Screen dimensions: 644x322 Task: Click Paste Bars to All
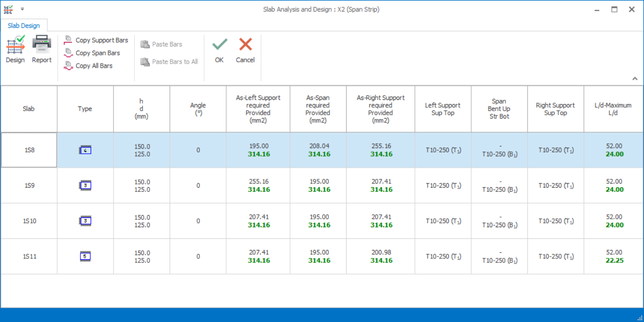pyautogui.click(x=169, y=62)
